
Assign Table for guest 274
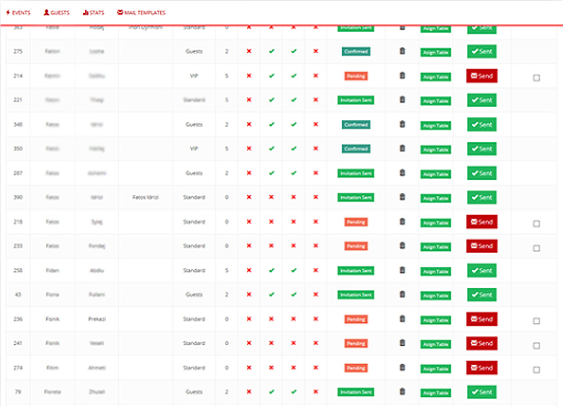coord(436,369)
